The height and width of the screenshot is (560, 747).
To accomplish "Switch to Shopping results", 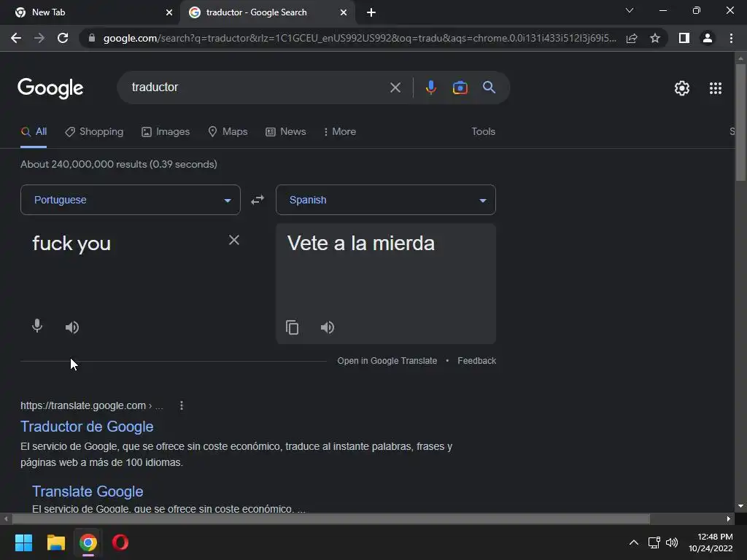I will click(94, 132).
